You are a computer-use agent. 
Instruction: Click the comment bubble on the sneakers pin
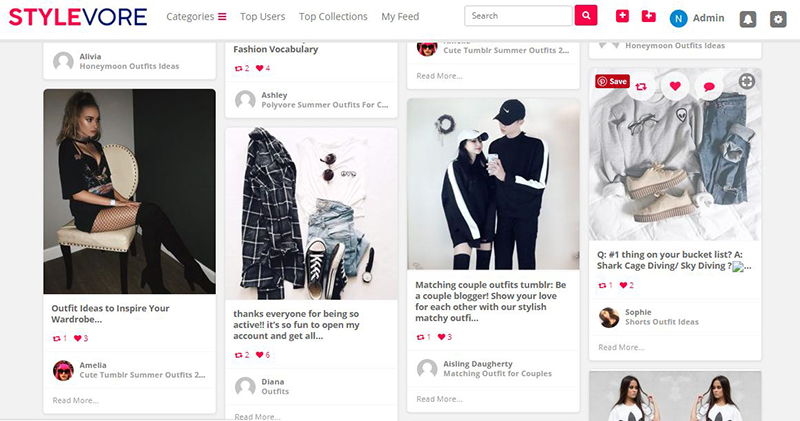pyautogui.click(x=709, y=86)
